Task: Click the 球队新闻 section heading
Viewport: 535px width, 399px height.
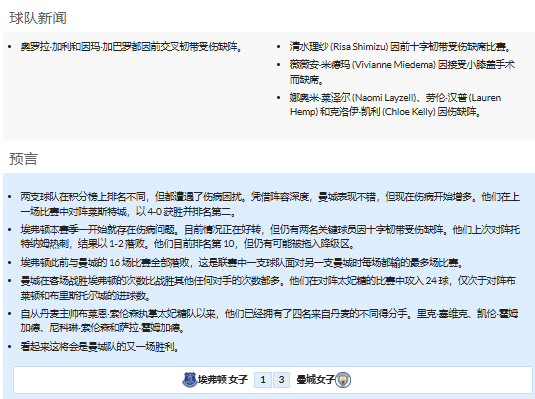Action: [38, 18]
